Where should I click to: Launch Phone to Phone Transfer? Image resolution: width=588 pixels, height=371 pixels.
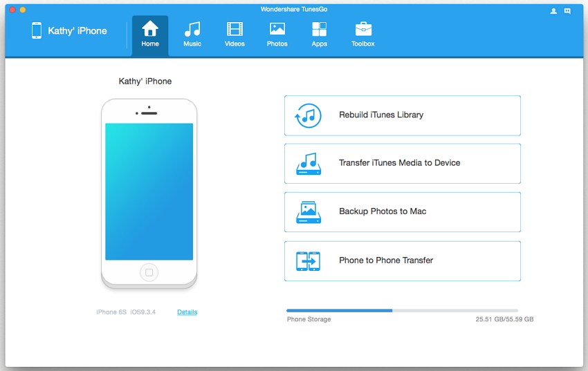[402, 260]
